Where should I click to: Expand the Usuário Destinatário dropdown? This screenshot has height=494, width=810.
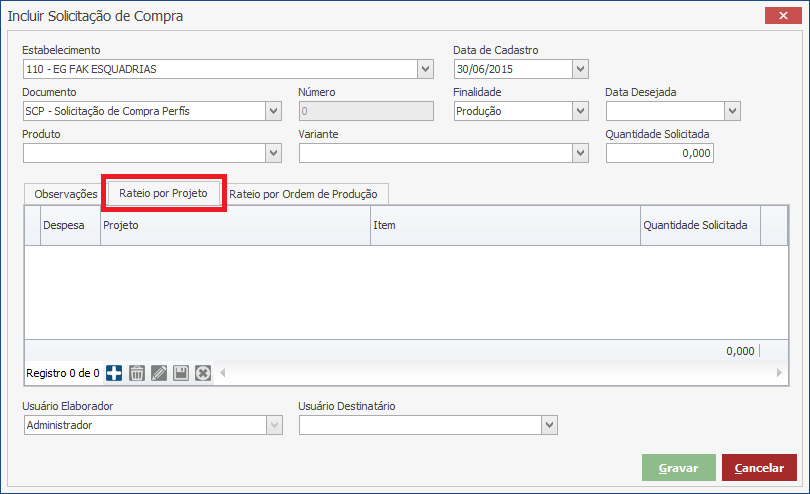(549, 425)
